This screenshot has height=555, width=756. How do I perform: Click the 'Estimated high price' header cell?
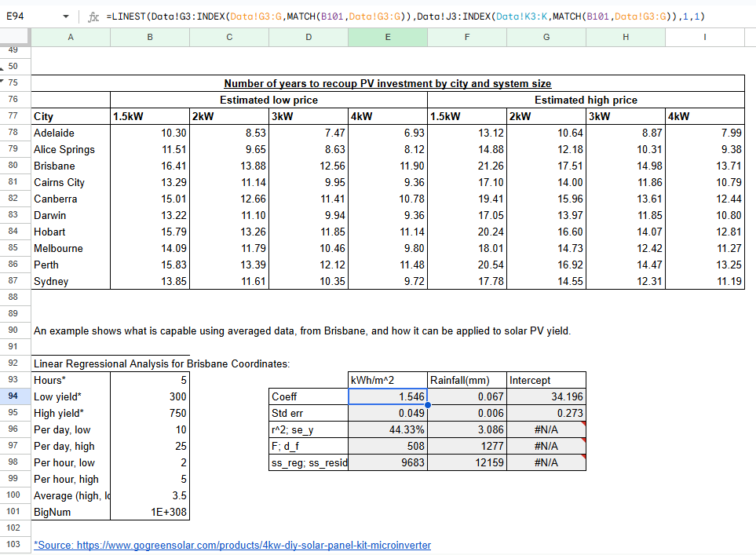coord(586,100)
